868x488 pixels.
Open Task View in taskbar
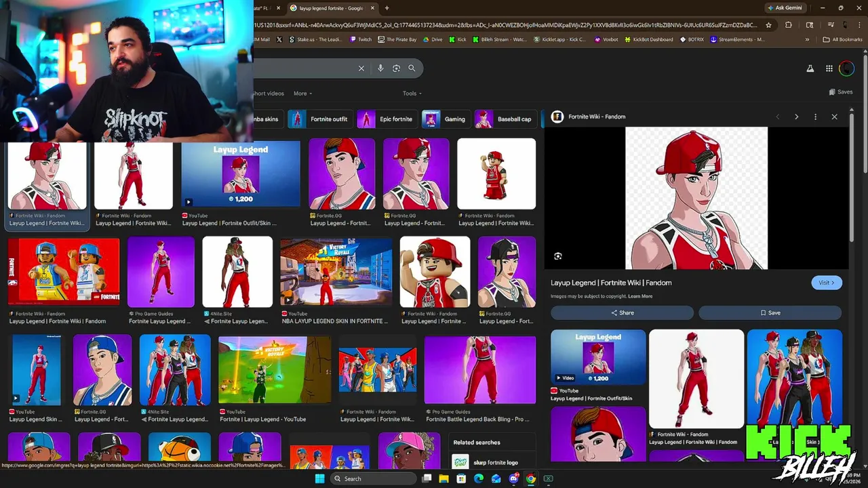coord(427,479)
